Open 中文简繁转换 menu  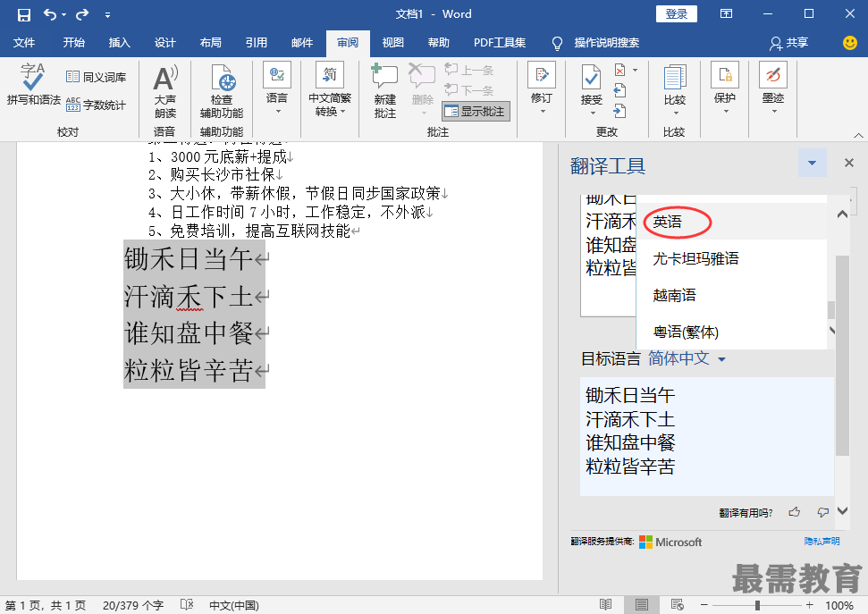tap(330, 88)
